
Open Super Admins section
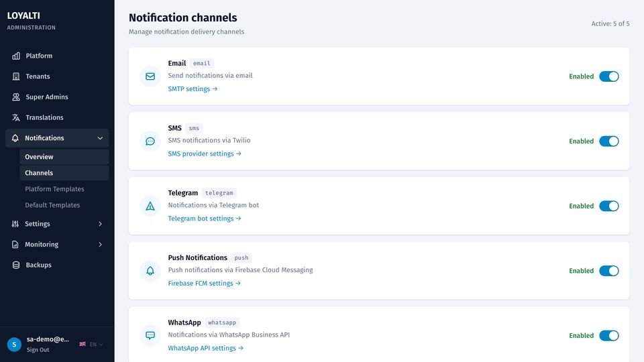pyautogui.click(x=57, y=97)
